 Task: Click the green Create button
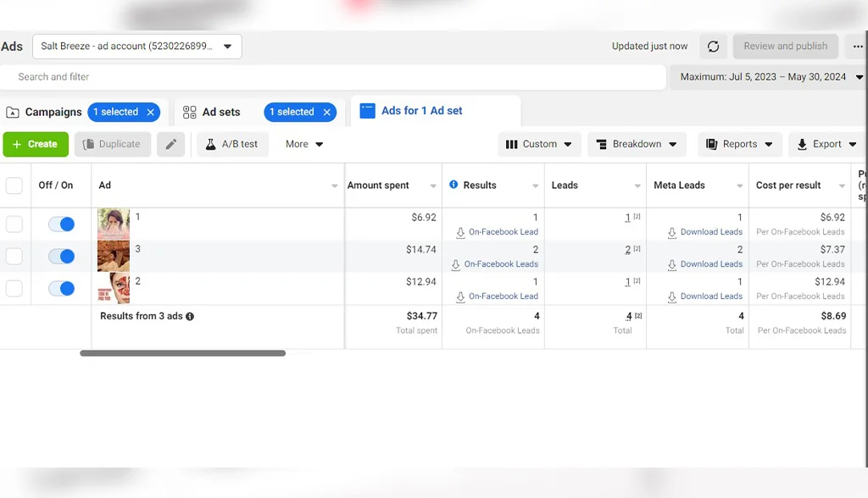click(36, 145)
